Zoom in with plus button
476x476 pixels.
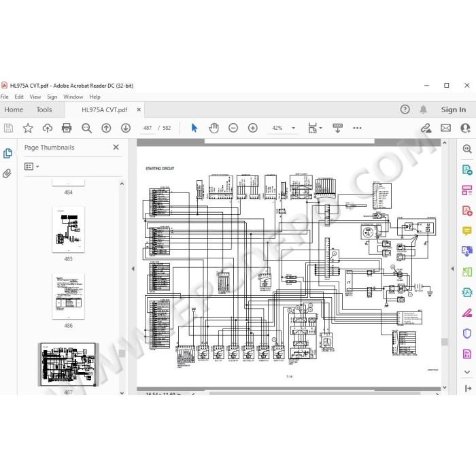coord(252,128)
